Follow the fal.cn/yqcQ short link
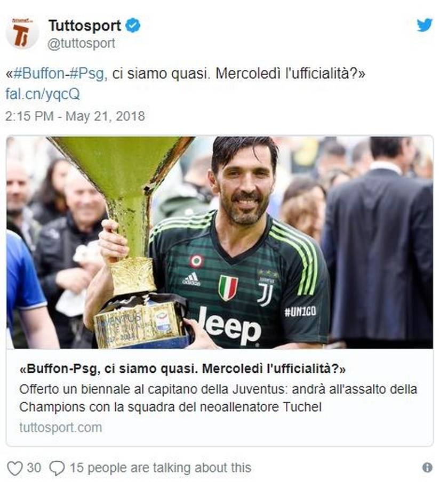 tap(43, 94)
